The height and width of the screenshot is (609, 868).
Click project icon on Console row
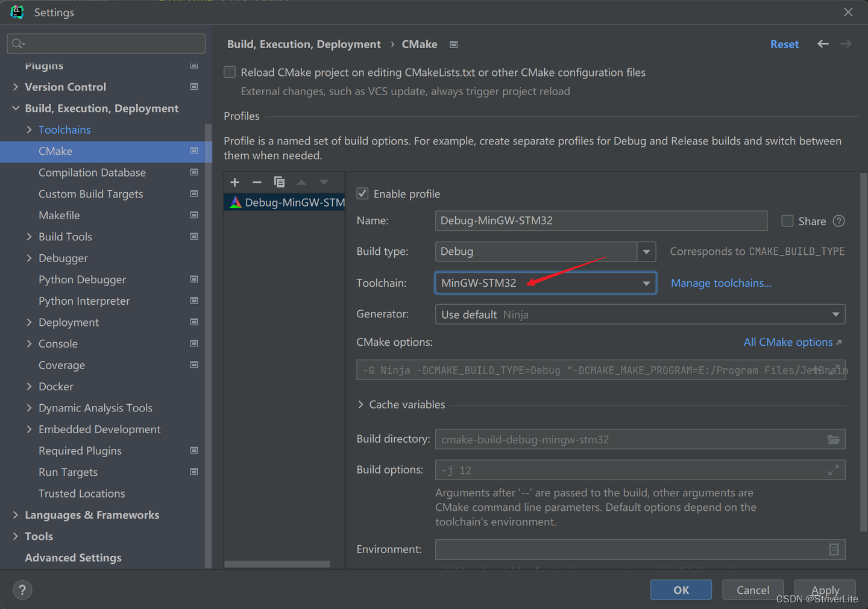(194, 343)
